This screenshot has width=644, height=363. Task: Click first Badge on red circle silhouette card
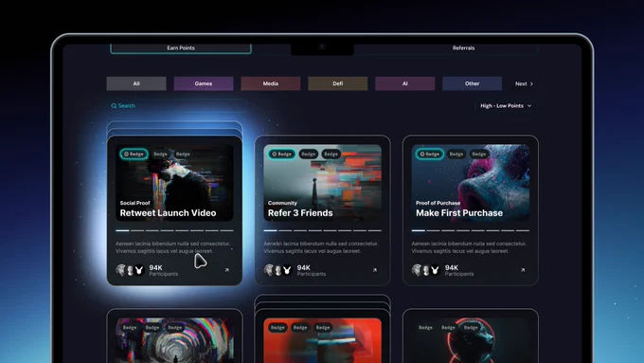click(x=425, y=328)
